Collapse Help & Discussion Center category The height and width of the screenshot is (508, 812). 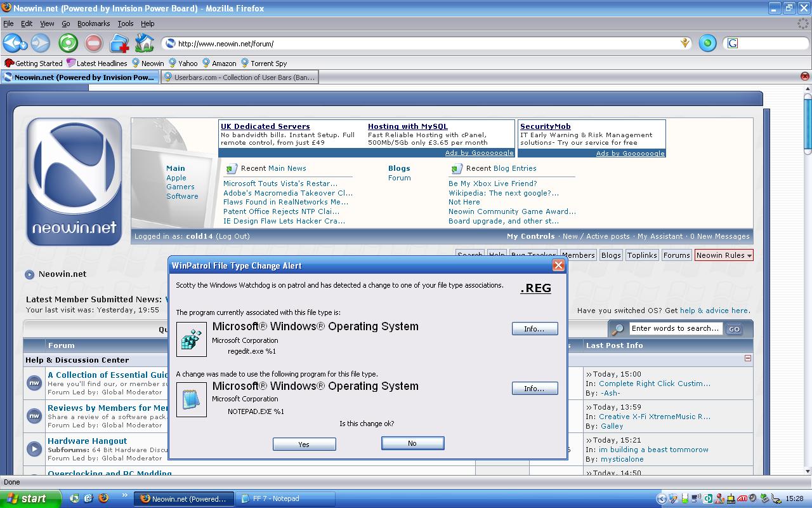[x=748, y=358]
